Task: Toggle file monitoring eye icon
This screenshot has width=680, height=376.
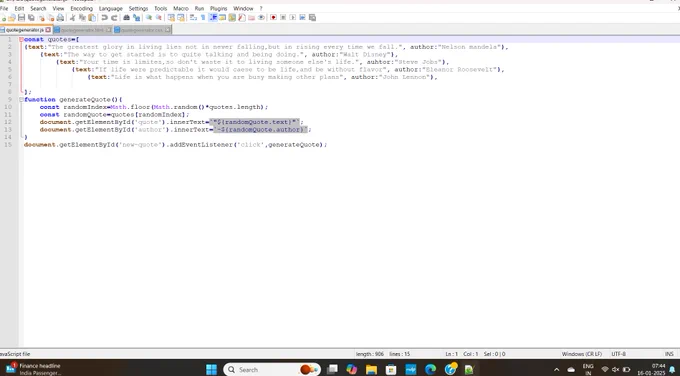Action: [261, 17]
